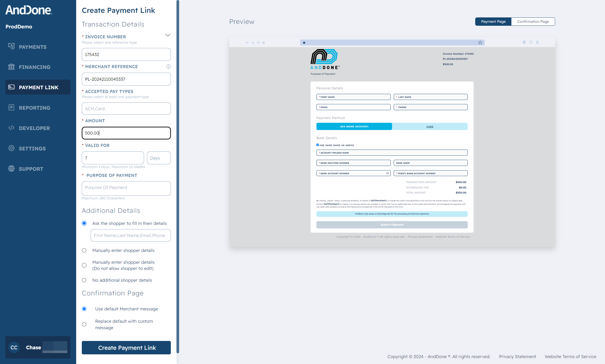Viewport: 605px width, 364px height.
Task: Enable Use default Merchant message option
Action: pyautogui.click(x=84, y=308)
